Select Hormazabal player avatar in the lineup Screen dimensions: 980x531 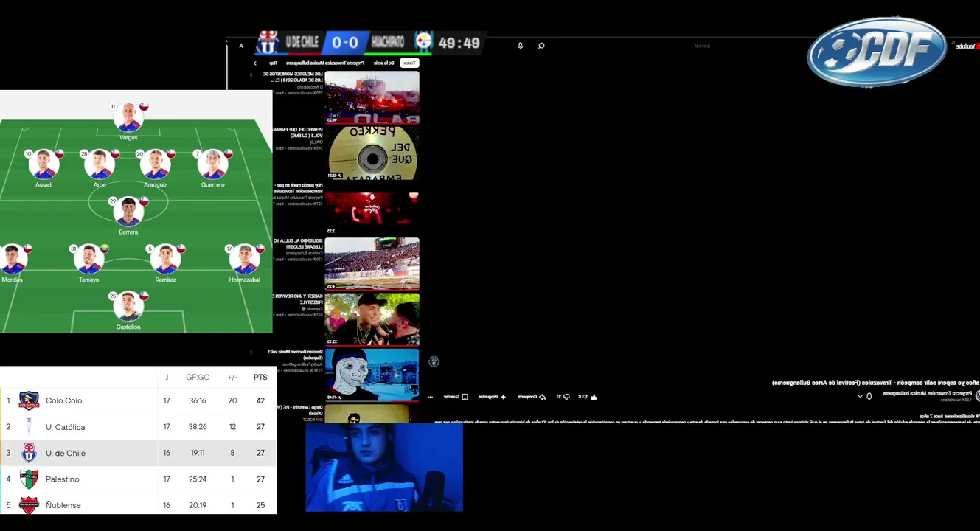click(x=244, y=259)
